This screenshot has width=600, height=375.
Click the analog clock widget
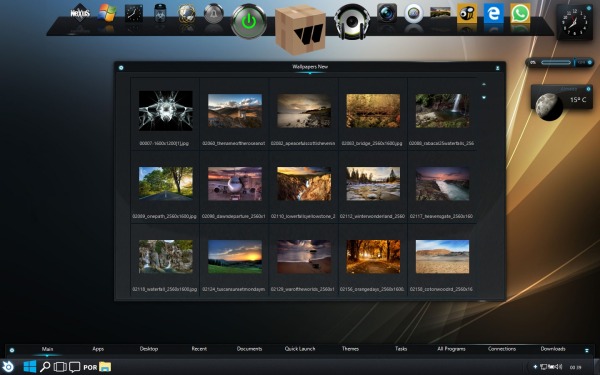click(x=574, y=22)
